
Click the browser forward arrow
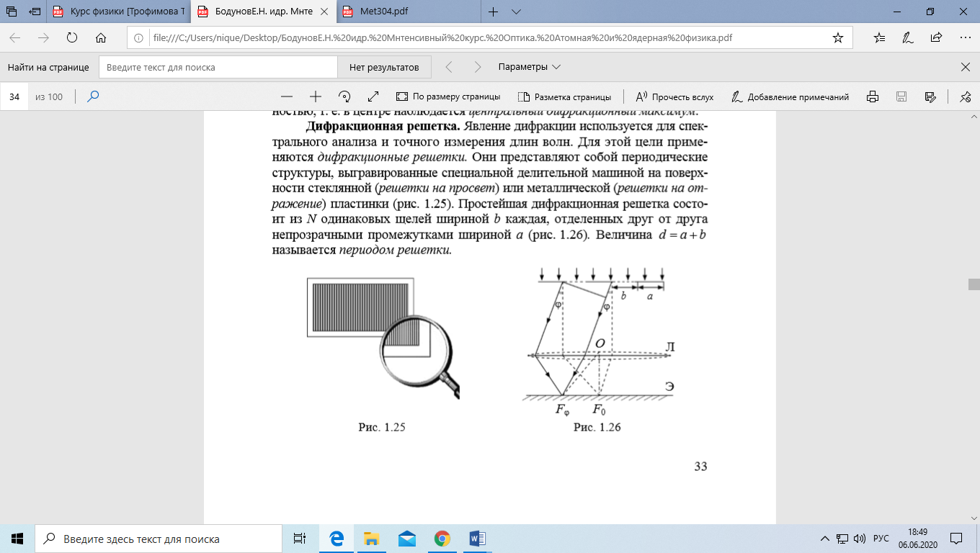tap(43, 37)
